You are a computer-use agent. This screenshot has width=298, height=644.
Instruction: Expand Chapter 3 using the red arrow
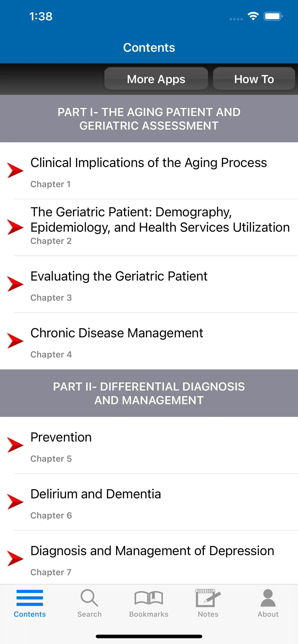click(15, 284)
